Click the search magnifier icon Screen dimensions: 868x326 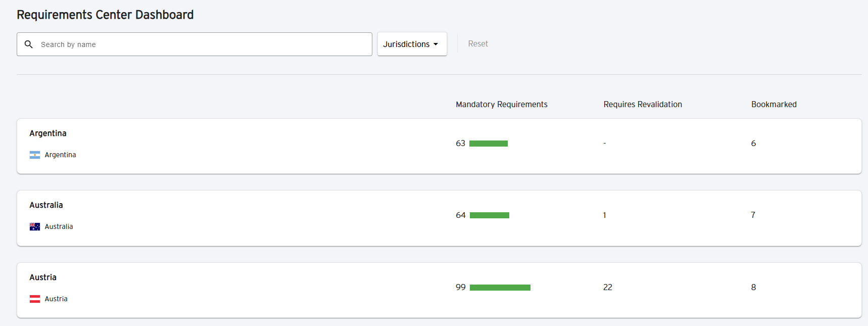pos(29,44)
